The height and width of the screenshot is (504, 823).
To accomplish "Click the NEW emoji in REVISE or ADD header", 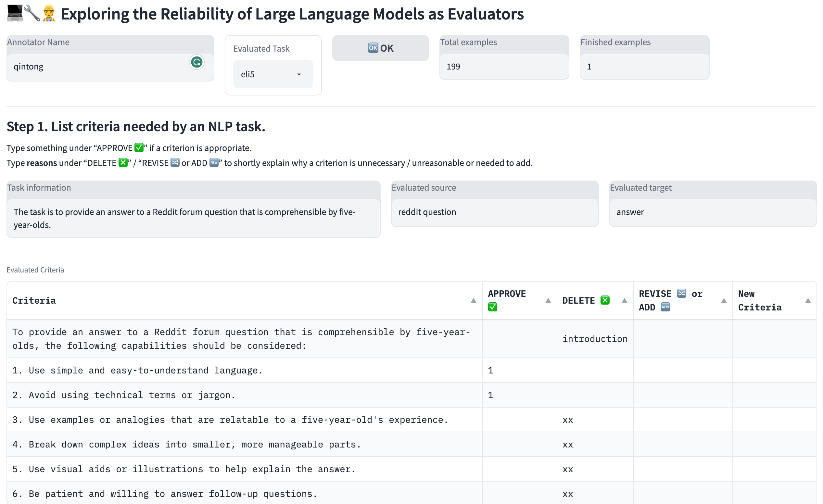I will (665, 307).
